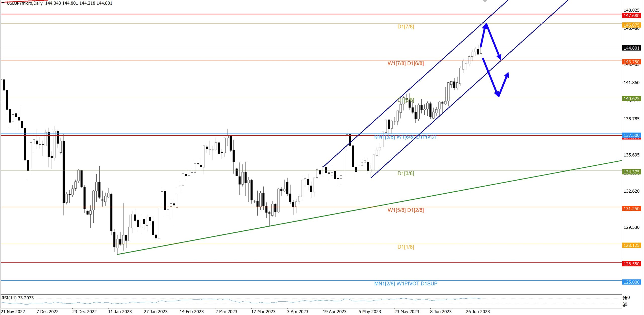Click the gray arrow marker at chart top

(x=485, y=1)
